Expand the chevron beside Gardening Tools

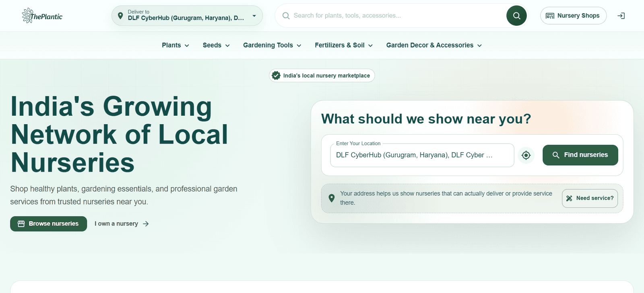(x=299, y=45)
